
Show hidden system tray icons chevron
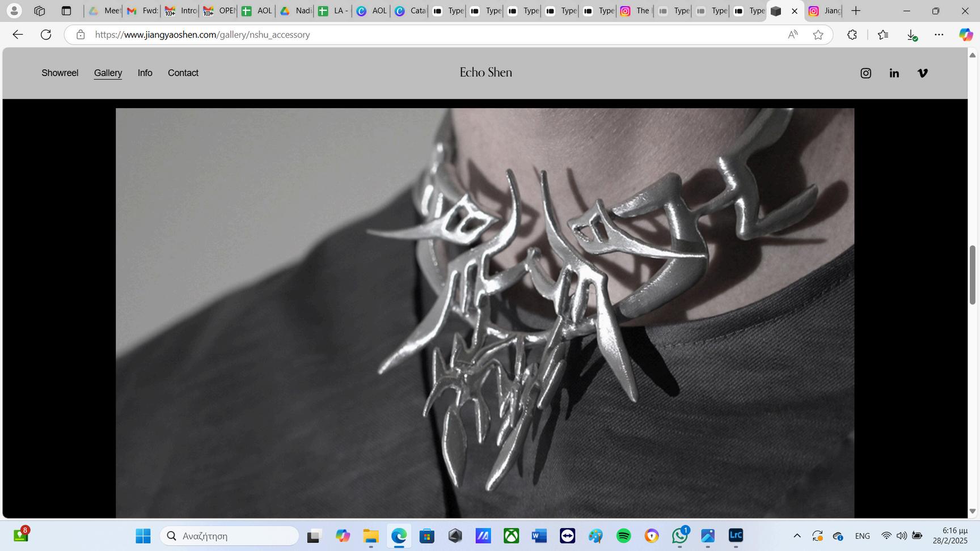click(797, 536)
